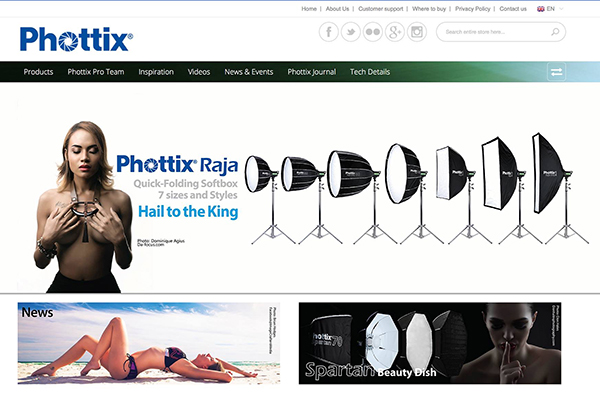This screenshot has height=400, width=600.
Task: Follow the Customer support link
Action: pyautogui.click(x=381, y=9)
